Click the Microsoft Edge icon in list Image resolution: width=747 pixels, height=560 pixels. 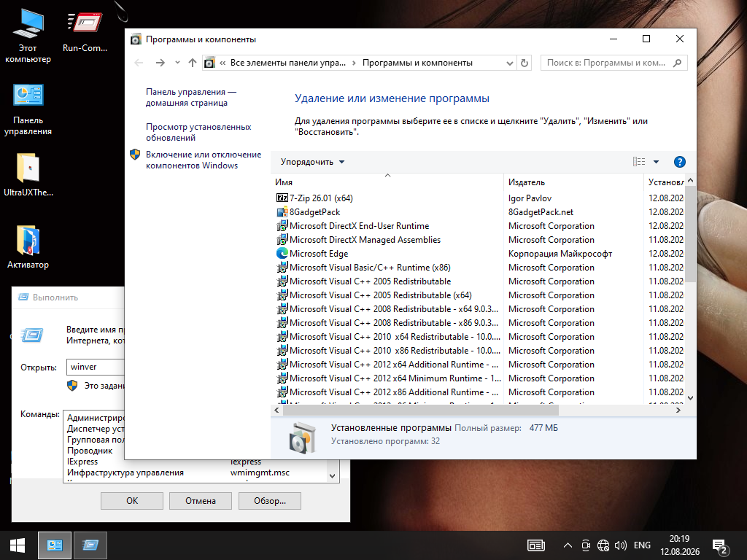pyautogui.click(x=282, y=253)
